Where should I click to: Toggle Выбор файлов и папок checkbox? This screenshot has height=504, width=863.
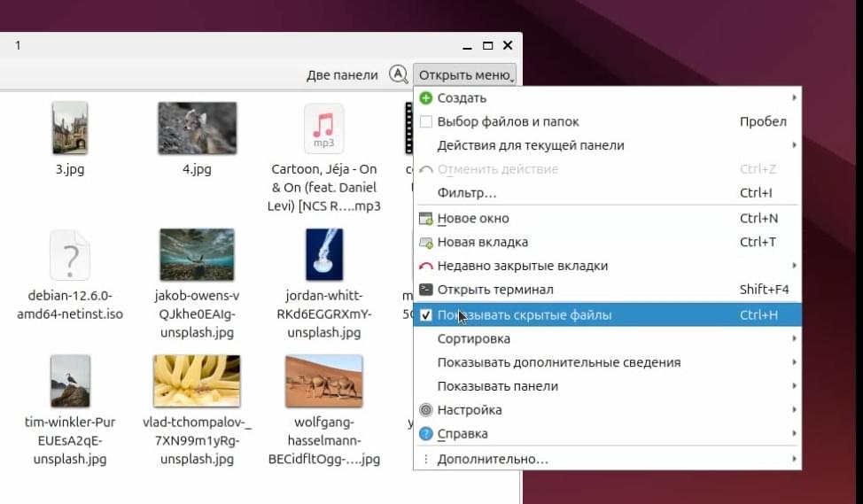click(x=426, y=121)
